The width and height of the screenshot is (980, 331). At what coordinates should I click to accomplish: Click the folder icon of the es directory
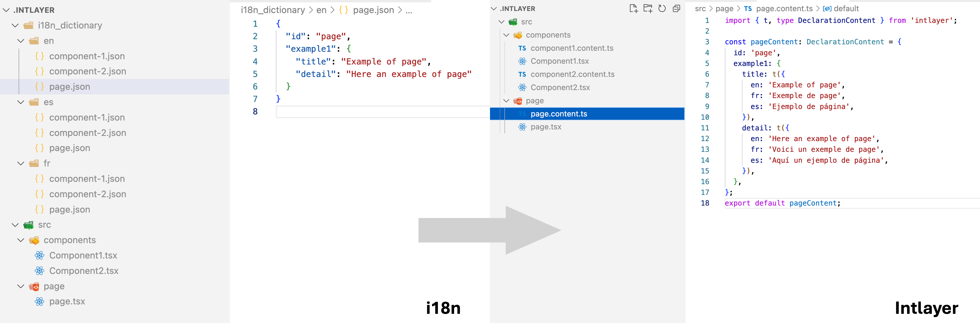tap(34, 102)
